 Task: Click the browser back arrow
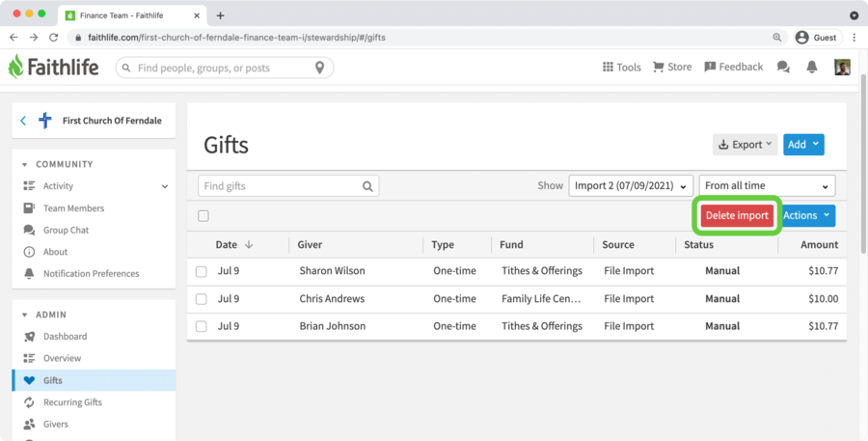click(14, 37)
